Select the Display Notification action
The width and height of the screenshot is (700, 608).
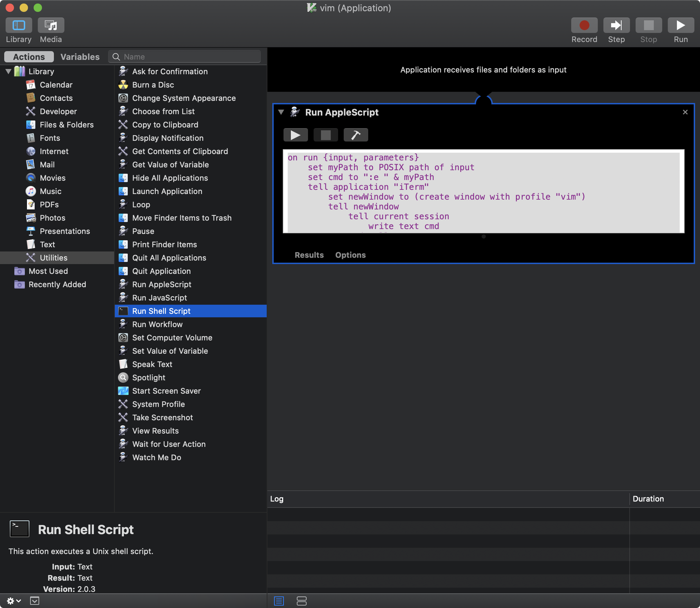point(191,138)
